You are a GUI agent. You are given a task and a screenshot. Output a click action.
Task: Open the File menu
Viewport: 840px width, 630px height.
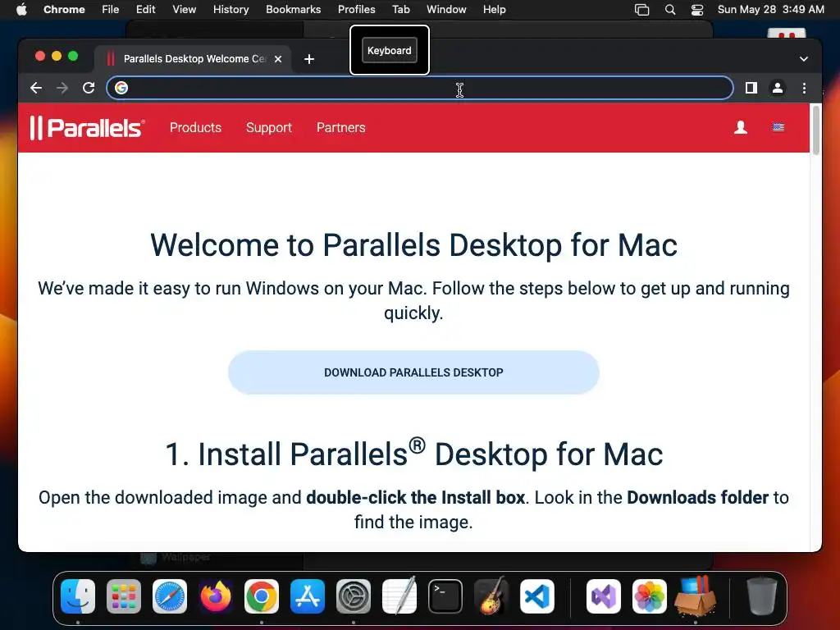[x=111, y=10]
